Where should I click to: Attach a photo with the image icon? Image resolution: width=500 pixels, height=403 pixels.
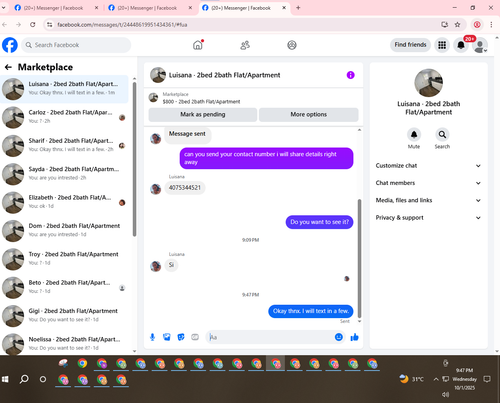click(x=167, y=337)
